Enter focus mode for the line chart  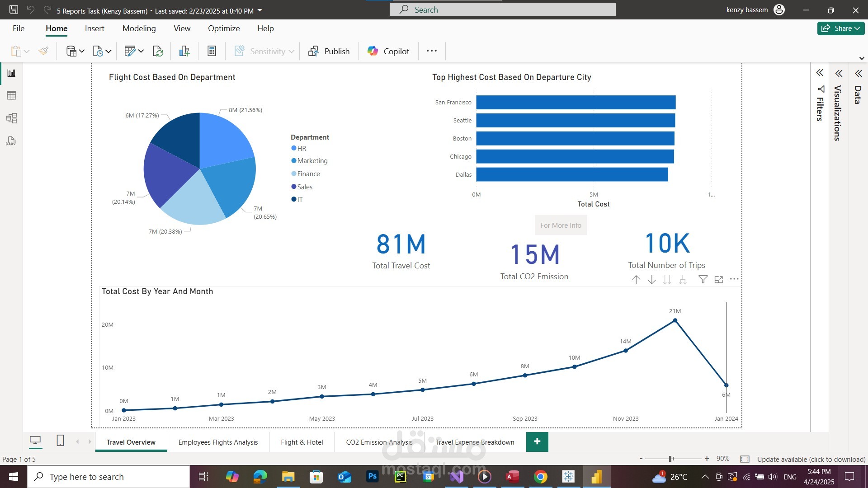(x=719, y=280)
